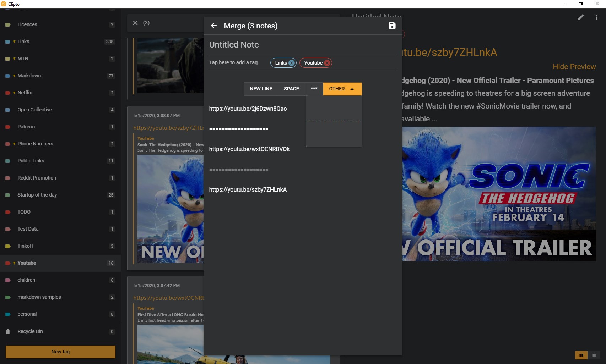Switch to the split view layout
Image resolution: width=606 pixels, height=364 pixels.
click(581, 355)
